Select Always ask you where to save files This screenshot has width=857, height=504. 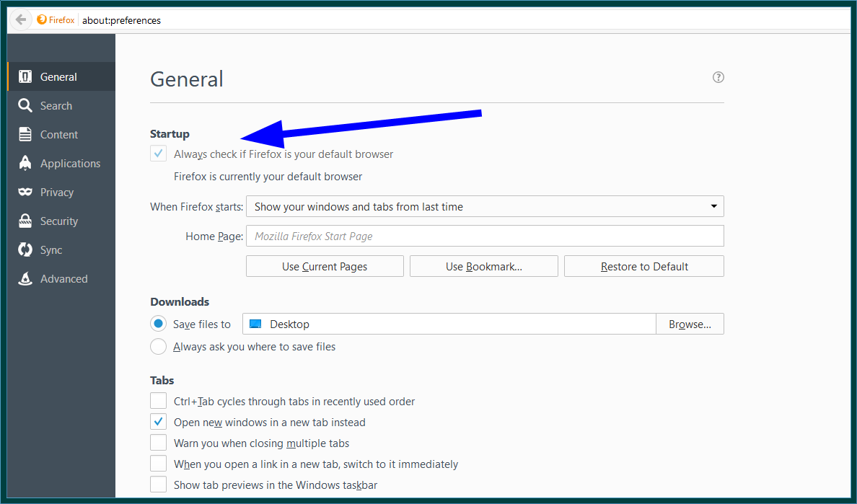pos(159,346)
